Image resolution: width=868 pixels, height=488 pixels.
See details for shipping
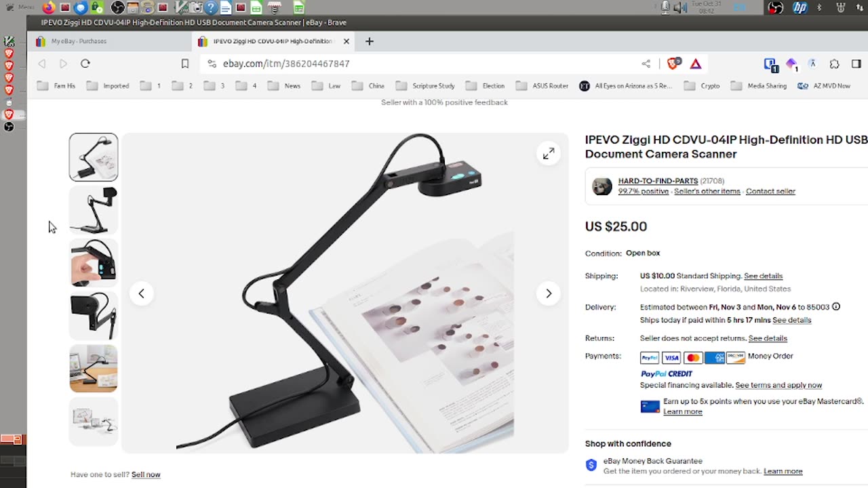click(763, 276)
